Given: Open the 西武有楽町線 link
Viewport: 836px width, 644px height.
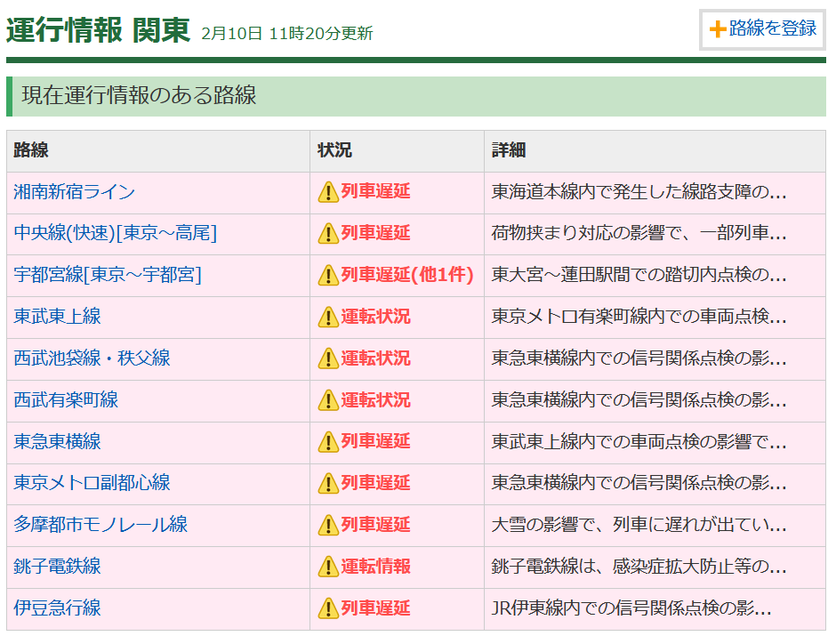Looking at the screenshot, I should [66, 400].
